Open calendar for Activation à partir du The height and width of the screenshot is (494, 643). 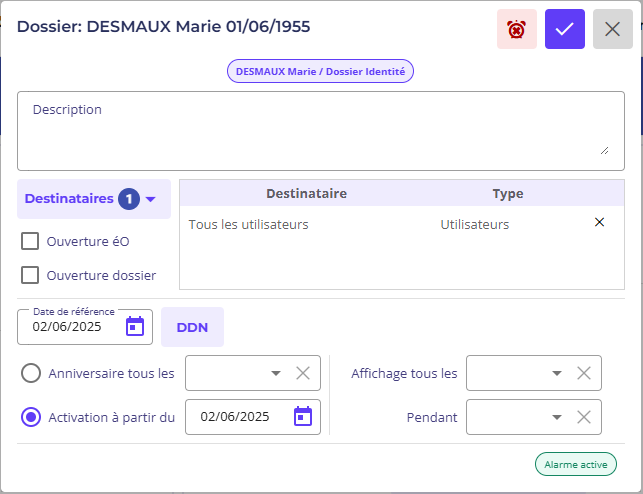click(303, 417)
